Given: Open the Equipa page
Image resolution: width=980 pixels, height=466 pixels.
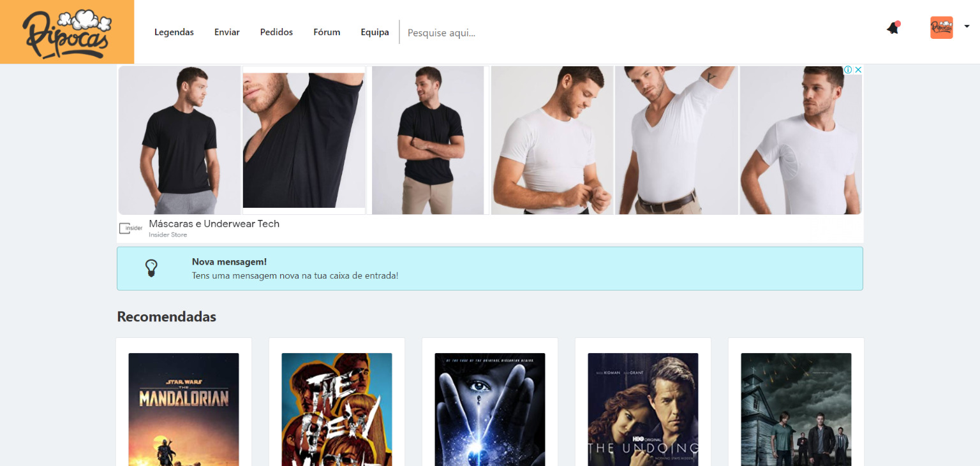Looking at the screenshot, I should pyautogui.click(x=375, y=32).
